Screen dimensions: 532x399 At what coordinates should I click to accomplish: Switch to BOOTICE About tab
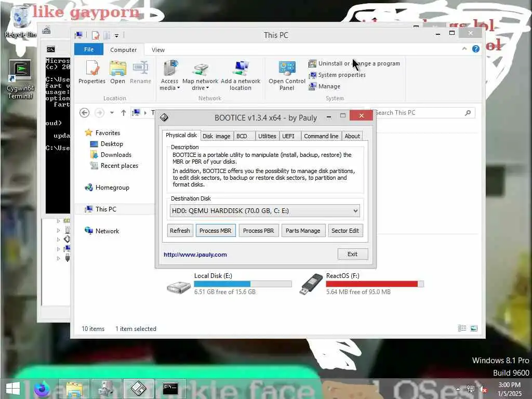point(352,136)
